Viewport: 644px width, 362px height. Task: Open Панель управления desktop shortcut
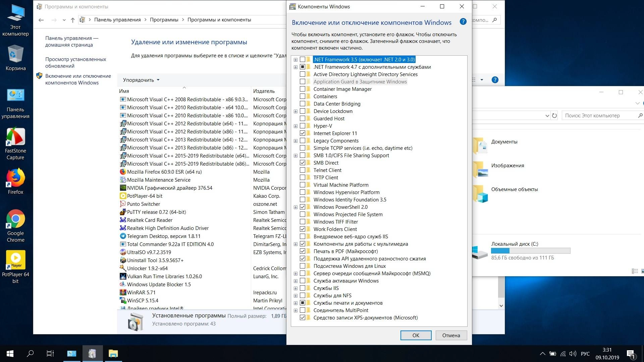tap(15, 104)
